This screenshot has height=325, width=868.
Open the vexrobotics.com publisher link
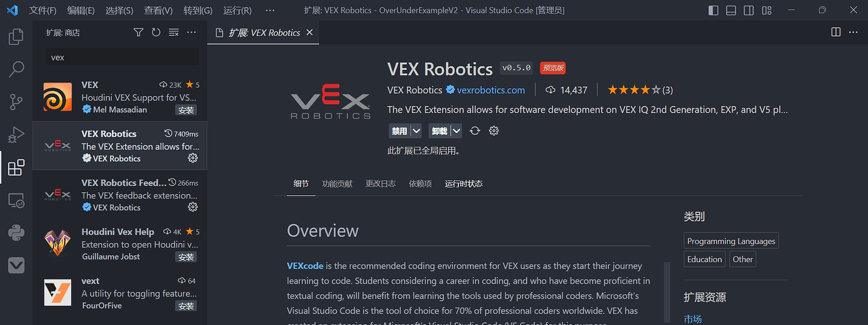click(x=491, y=90)
